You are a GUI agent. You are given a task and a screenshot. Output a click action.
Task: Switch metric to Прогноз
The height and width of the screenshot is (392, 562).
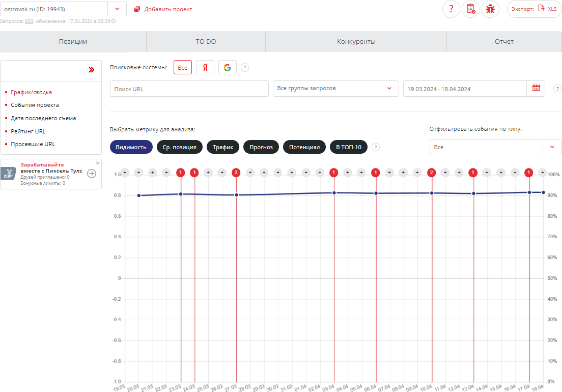tap(261, 147)
